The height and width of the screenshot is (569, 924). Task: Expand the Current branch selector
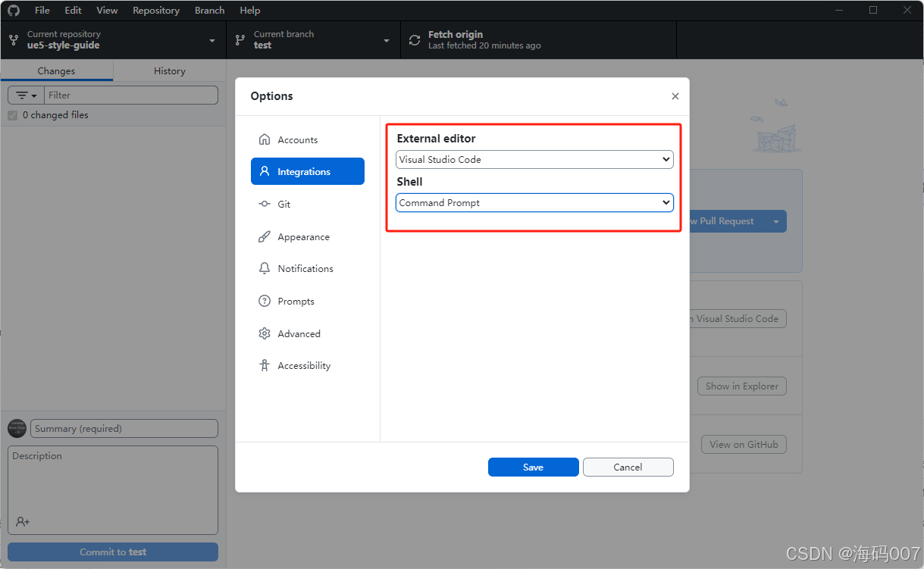[313, 39]
